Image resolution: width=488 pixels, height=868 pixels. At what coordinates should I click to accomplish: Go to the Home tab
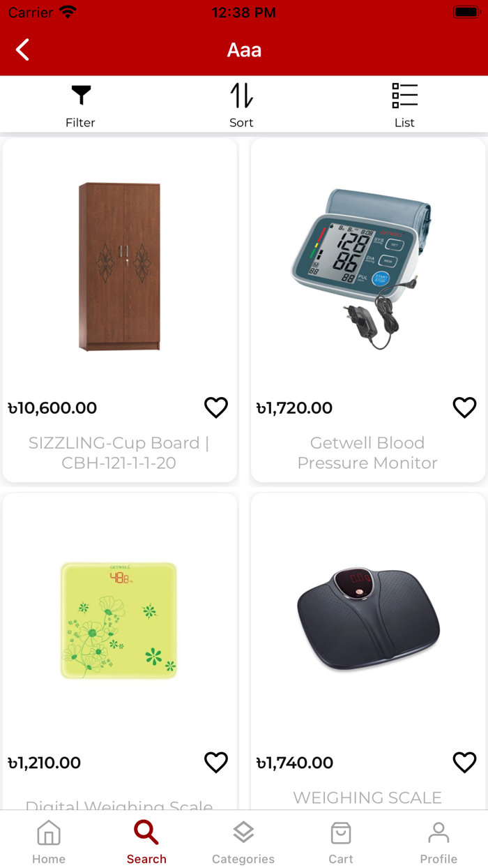pos(49,841)
